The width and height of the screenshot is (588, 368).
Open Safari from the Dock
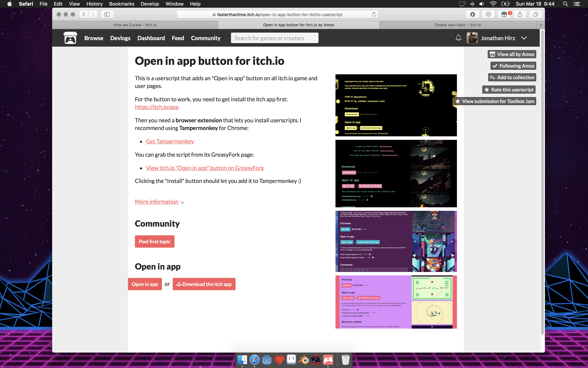coord(254,360)
